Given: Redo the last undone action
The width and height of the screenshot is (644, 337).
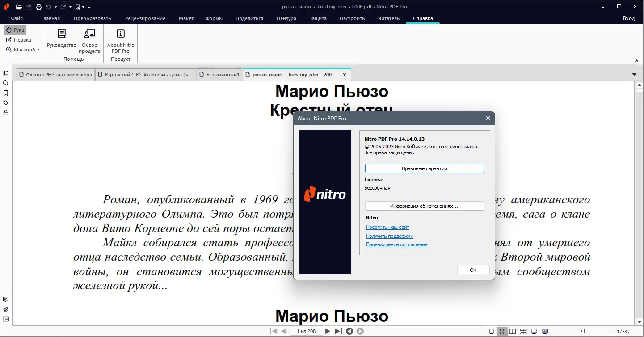Looking at the screenshot, I should pos(63,7).
